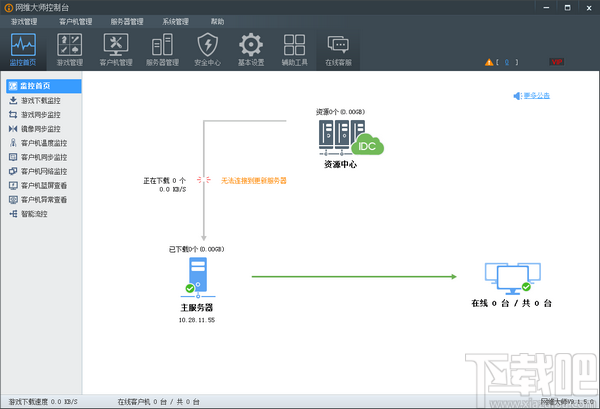Click the orange 无法连接到更新服务器 message

click(254, 181)
